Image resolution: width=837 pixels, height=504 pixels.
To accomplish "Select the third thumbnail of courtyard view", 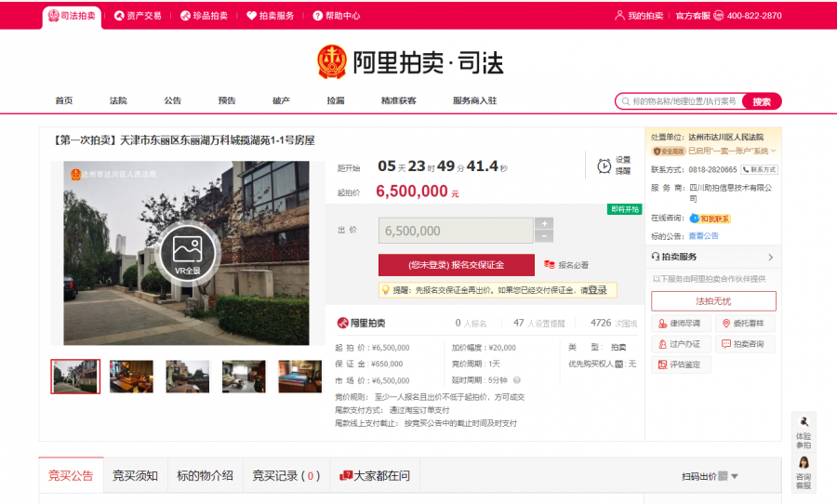I will click(x=187, y=377).
